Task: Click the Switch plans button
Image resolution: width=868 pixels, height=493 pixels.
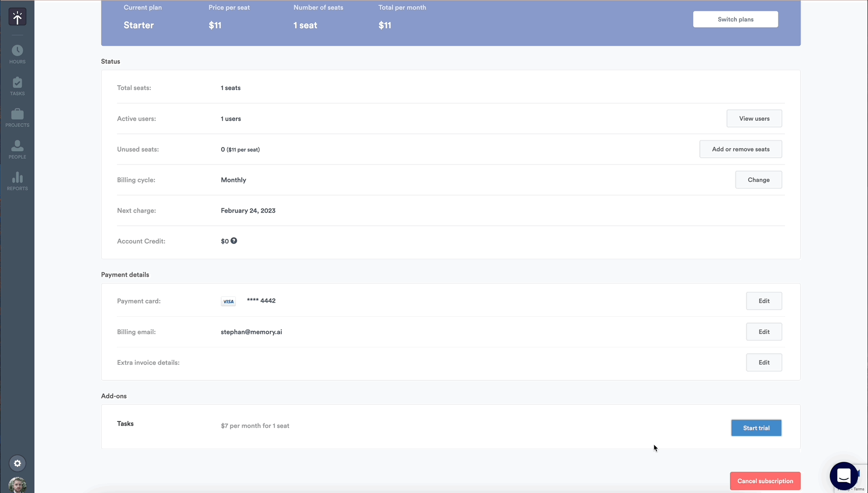Action: coord(735,19)
